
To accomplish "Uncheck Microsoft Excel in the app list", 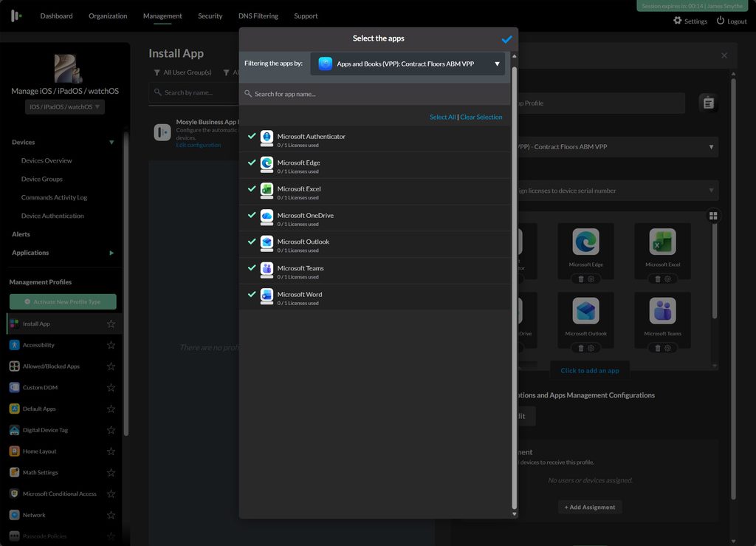I will (x=252, y=188).
